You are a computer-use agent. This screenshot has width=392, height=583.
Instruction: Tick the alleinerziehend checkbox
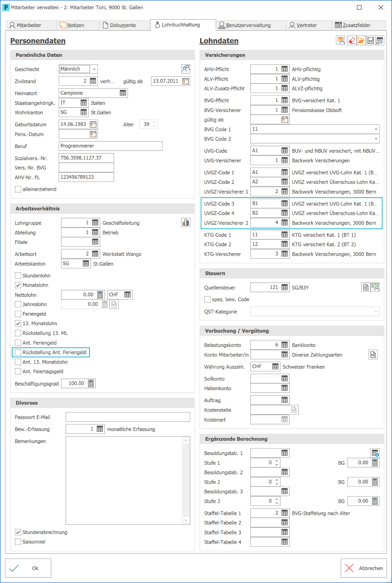pos(18,189)
